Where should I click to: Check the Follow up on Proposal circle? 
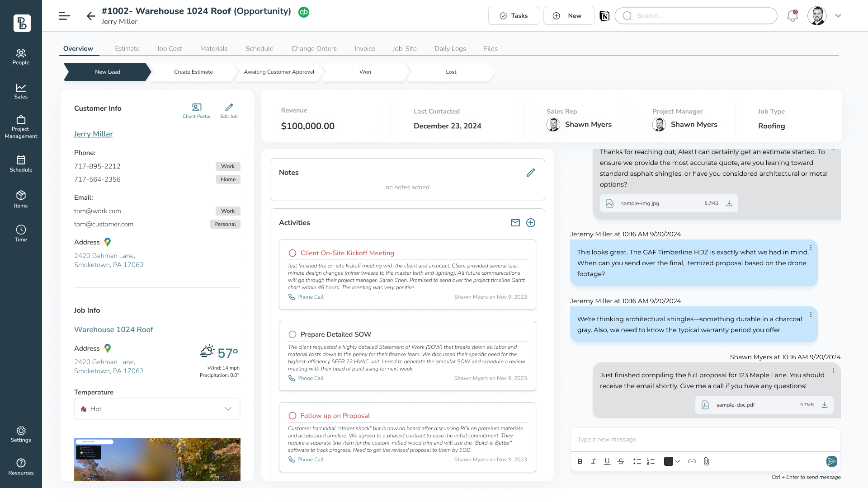292,416
